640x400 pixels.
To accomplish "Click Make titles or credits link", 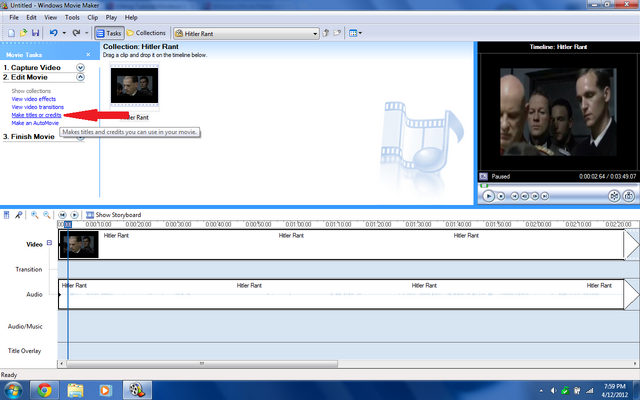I will (x=36, y=115).
